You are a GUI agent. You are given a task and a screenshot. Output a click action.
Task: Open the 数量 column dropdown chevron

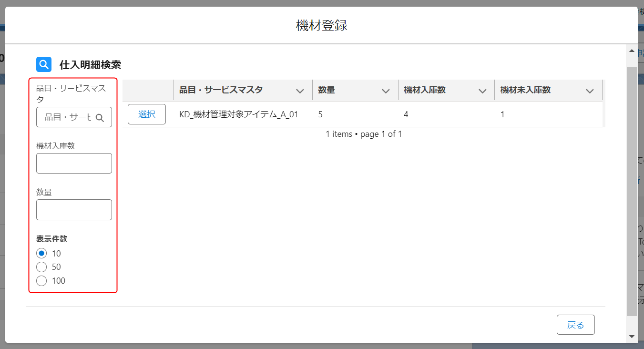point(386,91)
